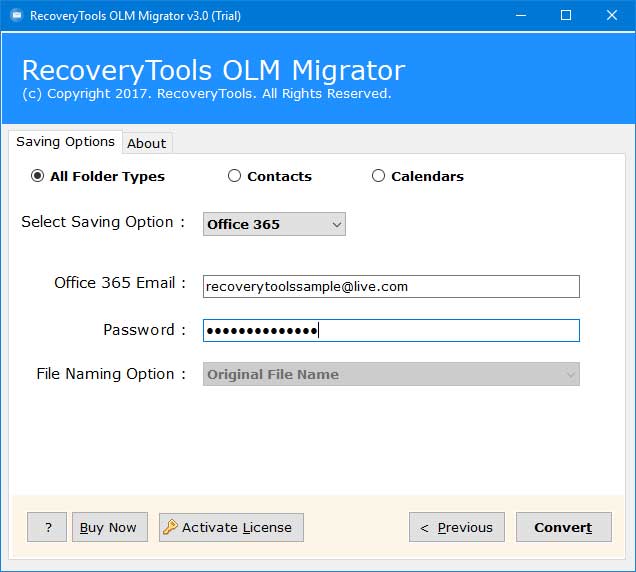Switch to the About tab
This screenshot has height=572, width=636.
146,143
